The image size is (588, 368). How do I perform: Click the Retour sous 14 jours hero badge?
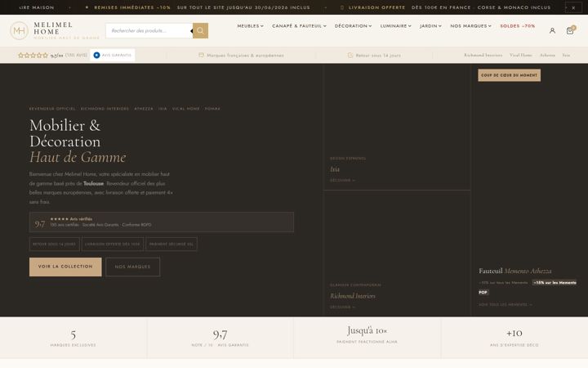pos(55,244)
